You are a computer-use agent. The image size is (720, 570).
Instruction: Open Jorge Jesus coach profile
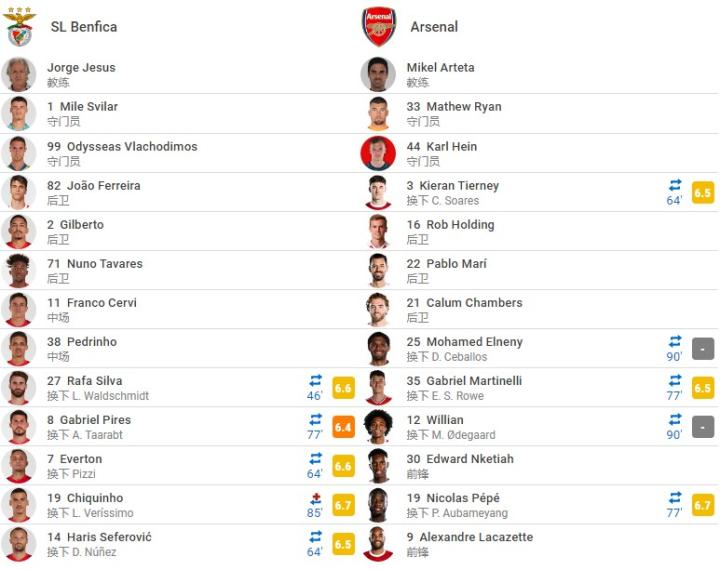81,67
